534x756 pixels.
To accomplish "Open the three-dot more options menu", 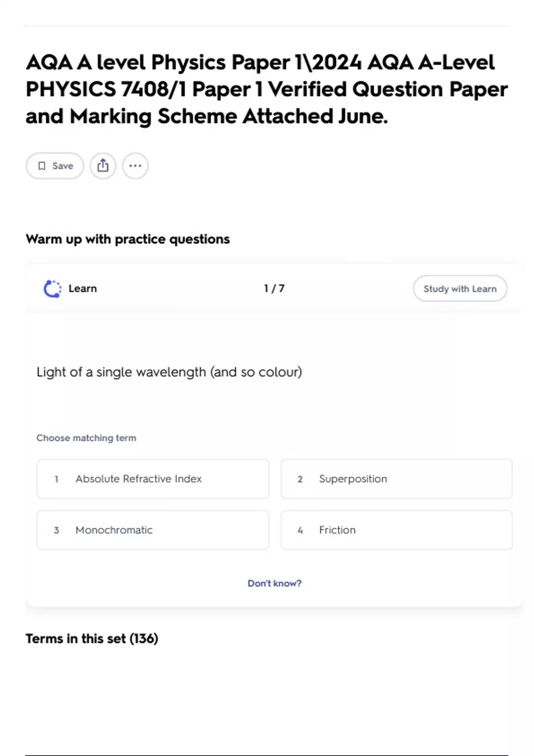I will [x=135, y=166].
